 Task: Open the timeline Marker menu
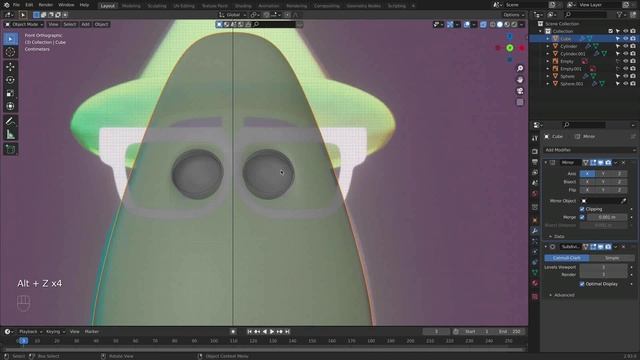(x=92, y=332)
